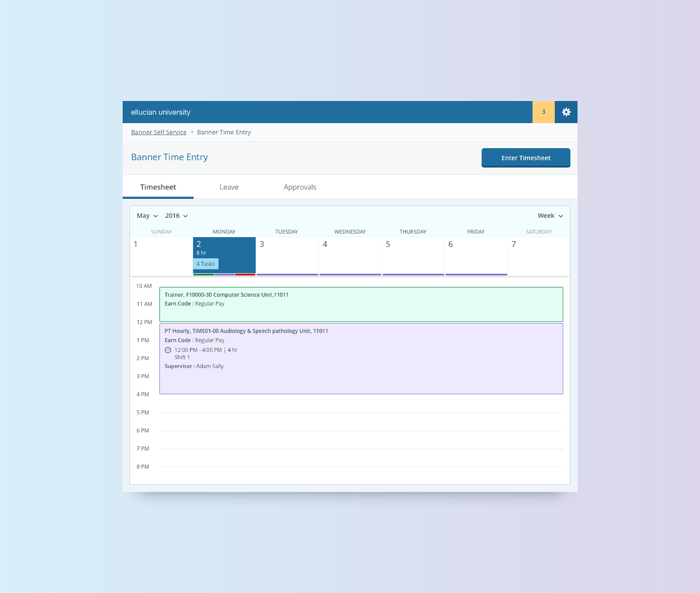Viewport: 700px width, 593px height.
Task: Click the 4 Tasks badge on Monday
Action: coord(206,264)
